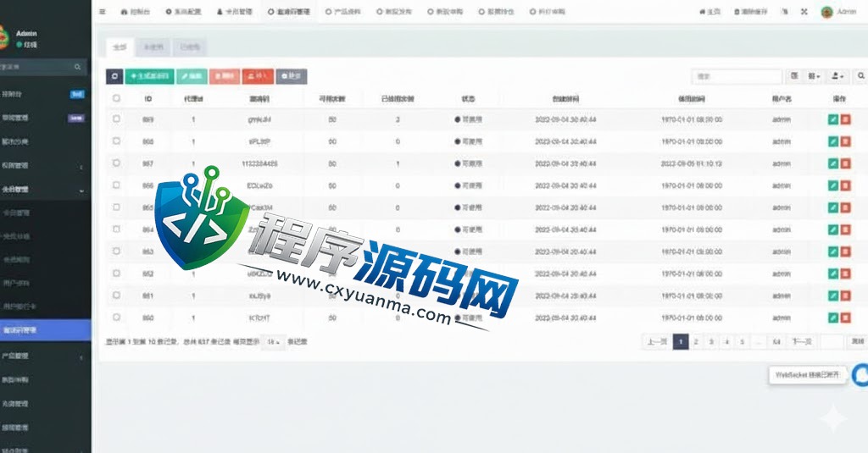Collapse the 会员管理 sidebar menu
Viewport: 868px width, 453px height.
(x=44, y=189)
